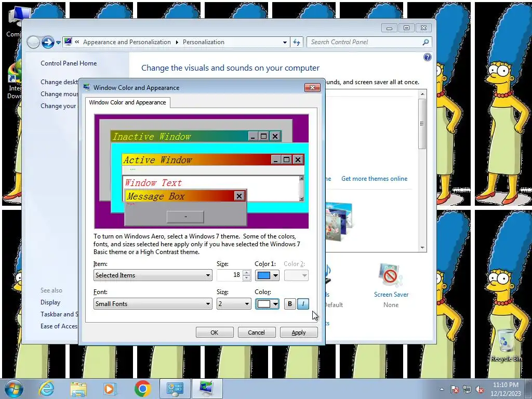Click the preview Inactive Window minimize icon
532x399 pixels.
tap(252, 137)
